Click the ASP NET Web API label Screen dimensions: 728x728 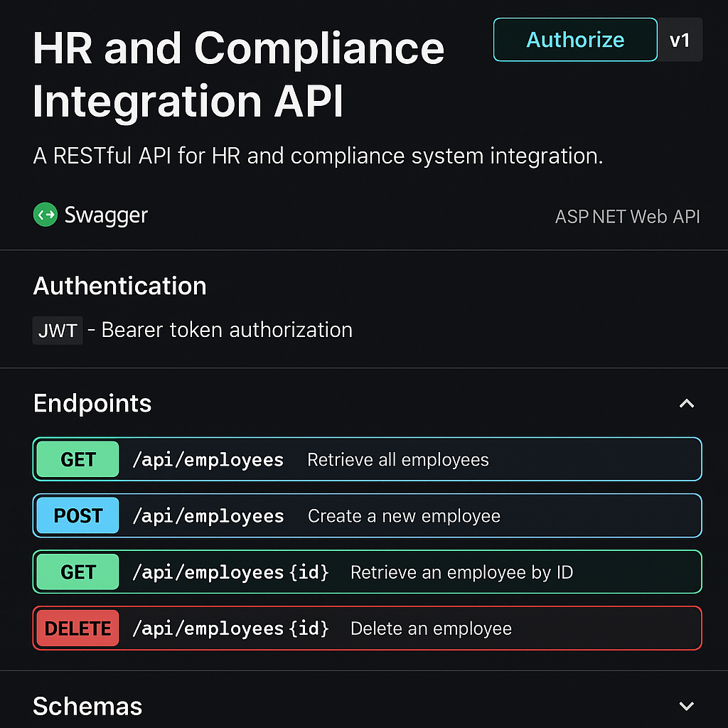(627, 217)
